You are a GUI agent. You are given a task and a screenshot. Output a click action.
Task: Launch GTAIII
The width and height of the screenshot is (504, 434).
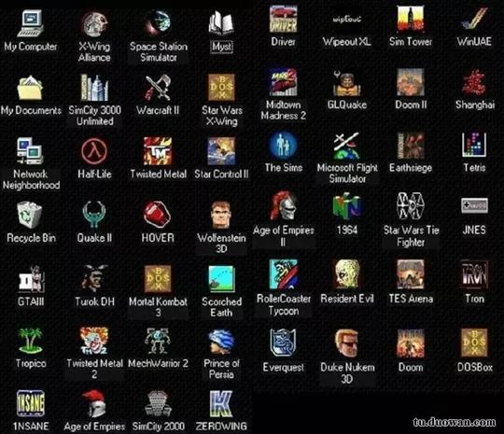31,279
